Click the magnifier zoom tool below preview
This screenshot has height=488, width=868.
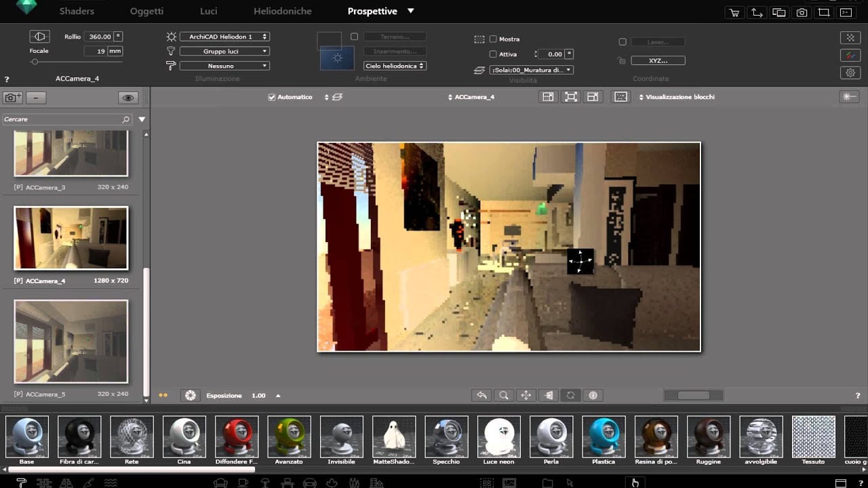click(504, 395)
